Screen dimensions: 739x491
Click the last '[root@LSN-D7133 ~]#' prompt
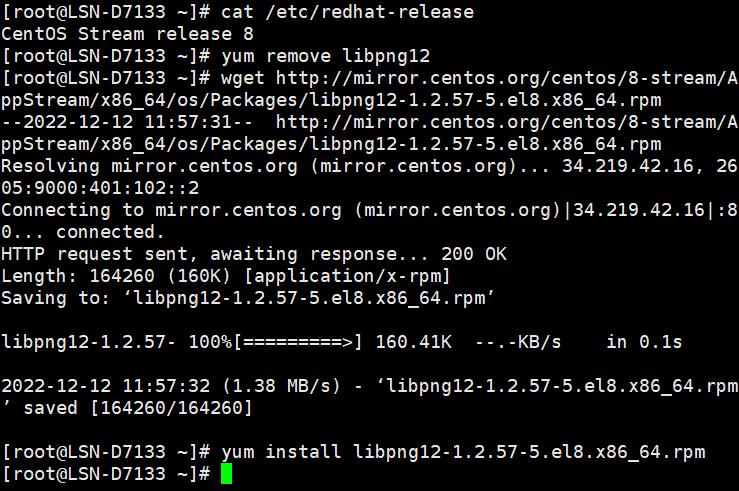tap(106, 474)
